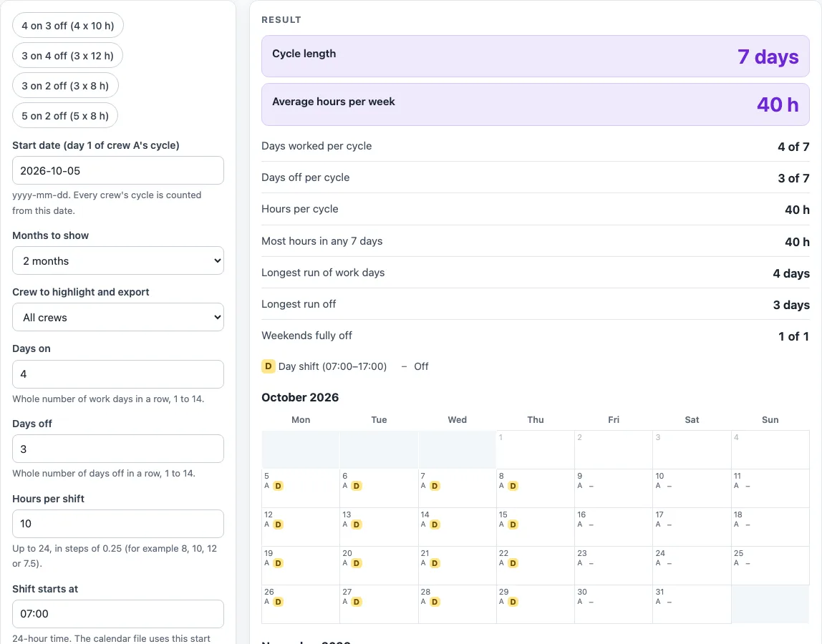Click the 'Sun' weekday column header
Screen dimensions: 822x644
pos(770,420)
